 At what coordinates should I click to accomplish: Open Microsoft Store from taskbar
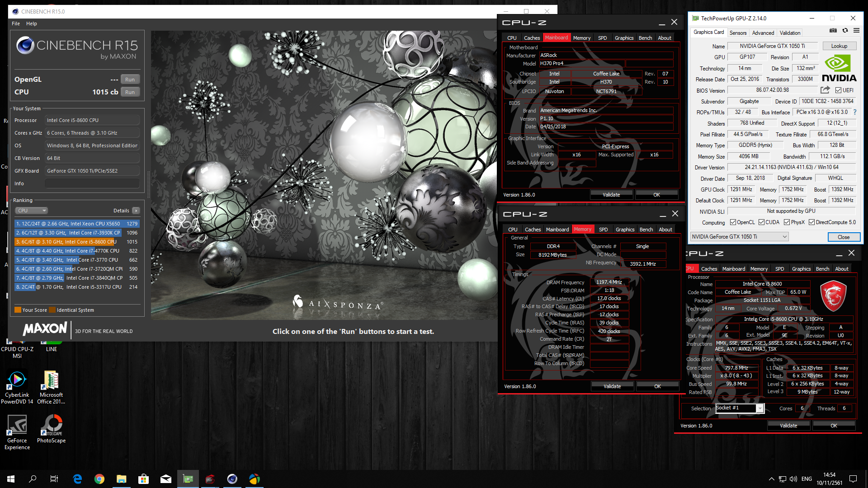coord(144,479)
